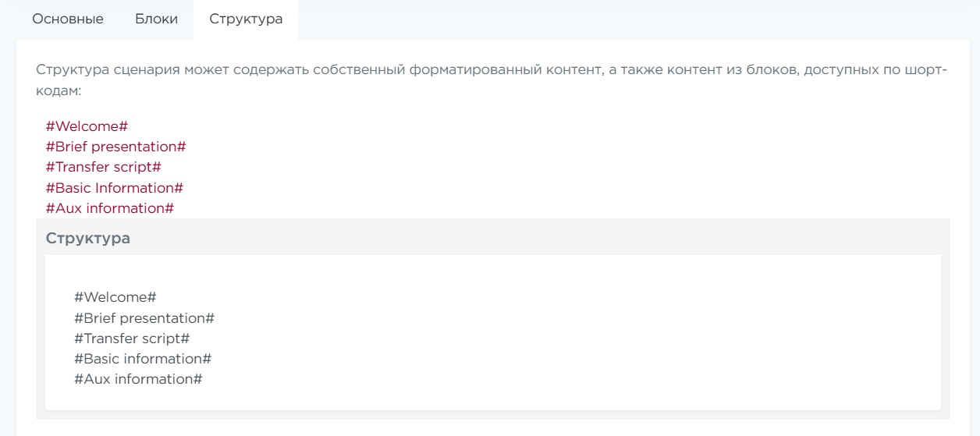Place cursor on #Transfer script# editor line
Viewport: 980px width, 436px height.
coord(132,339)
